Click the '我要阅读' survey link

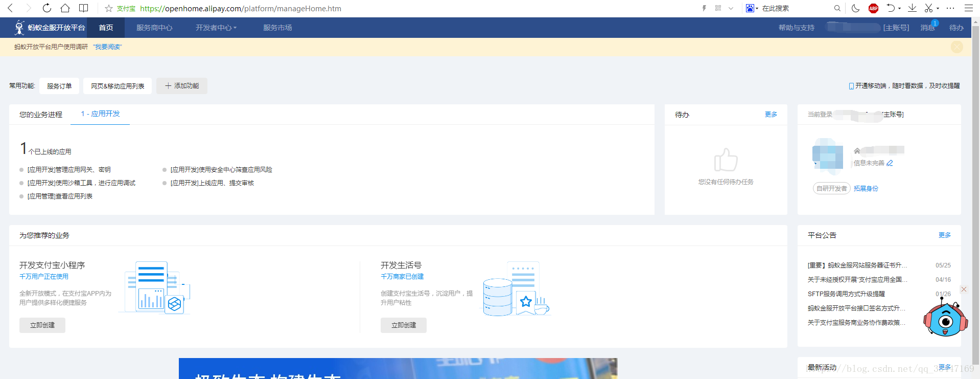coord(107,47)
